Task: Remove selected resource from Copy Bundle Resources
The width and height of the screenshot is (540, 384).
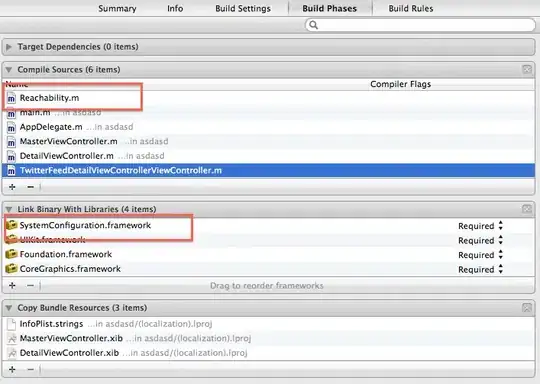Action: point(31,370)
